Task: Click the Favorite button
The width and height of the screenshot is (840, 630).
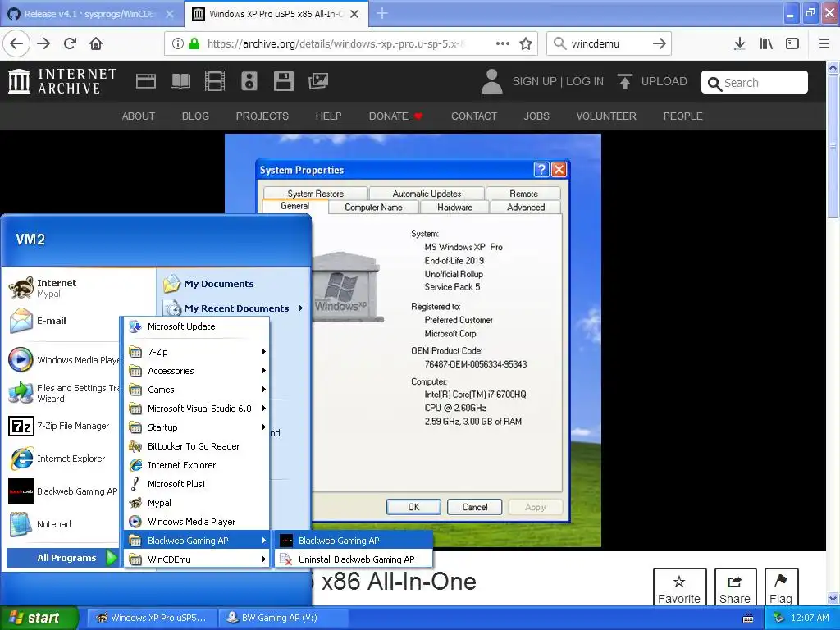Action: click(x=679, y=587)
